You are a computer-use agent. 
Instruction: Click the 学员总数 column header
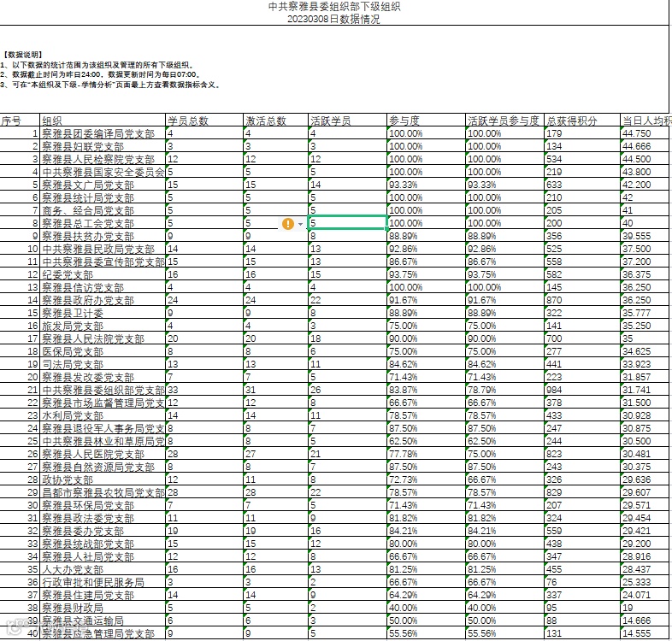[204, 121]
